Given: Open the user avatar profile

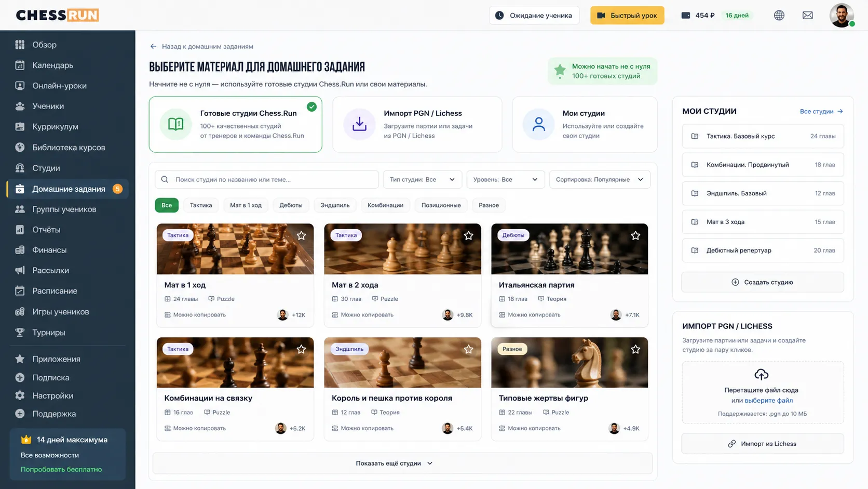Looking at the screenshot, I should click(x=842, y=15).
